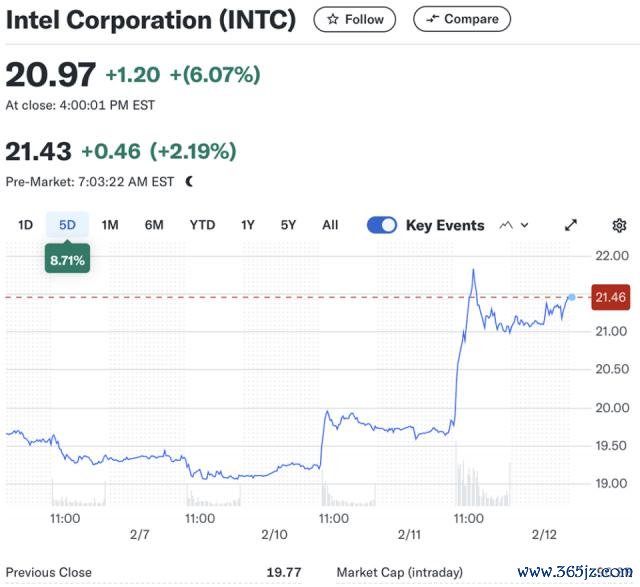The image size is (640, 587).
Task: Click the (+2.19%) pre-market change
Action: click(193, 151)
